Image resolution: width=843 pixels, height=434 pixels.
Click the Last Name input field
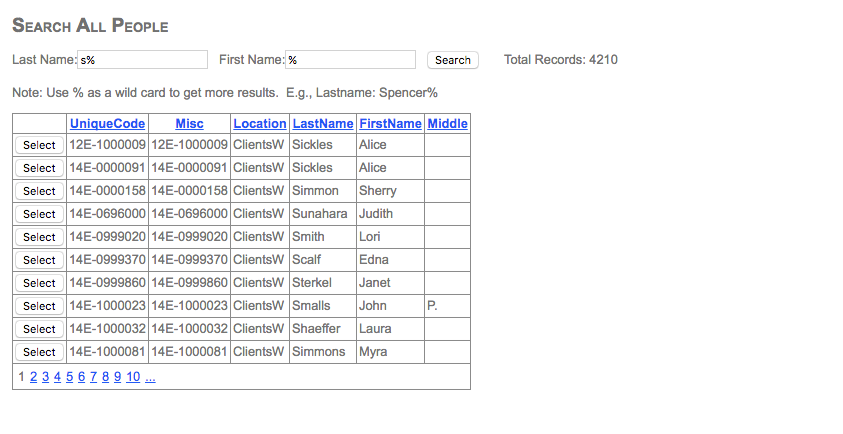(x=142, y=60)
